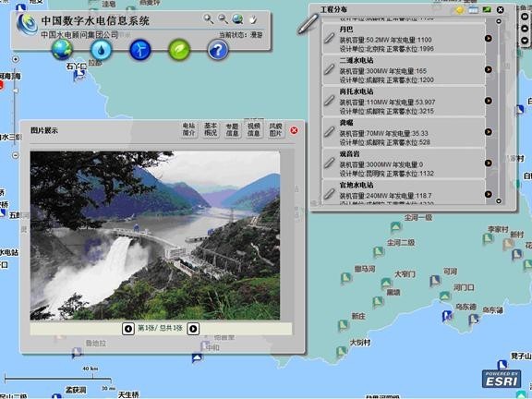Click the map zoom slider handle
The width and height of the screenshot is (532, 399).
[16, 91]
